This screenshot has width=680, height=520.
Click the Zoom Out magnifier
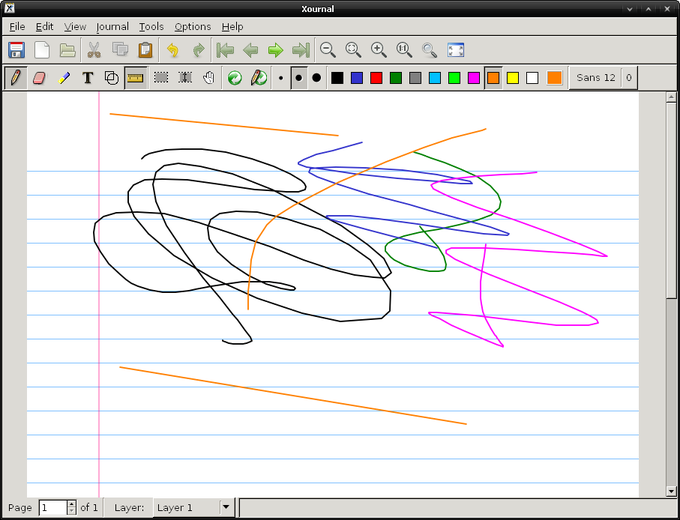pyautogui.click(x=328, y=50)
